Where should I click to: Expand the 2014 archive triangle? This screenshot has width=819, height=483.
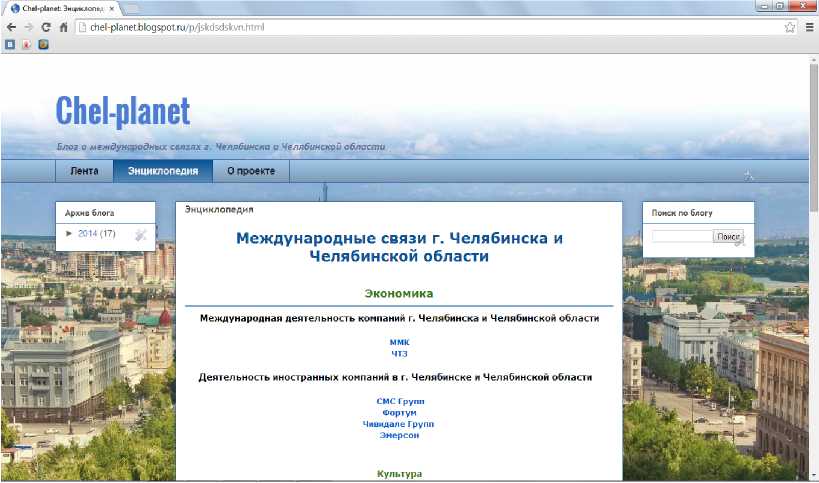(69, 233)
